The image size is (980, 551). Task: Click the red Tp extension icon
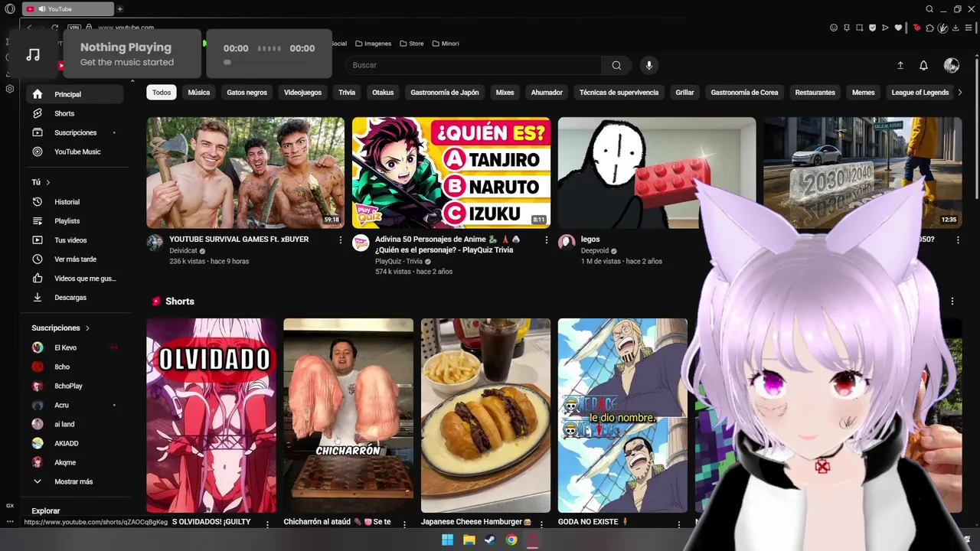tap(917, 28)
